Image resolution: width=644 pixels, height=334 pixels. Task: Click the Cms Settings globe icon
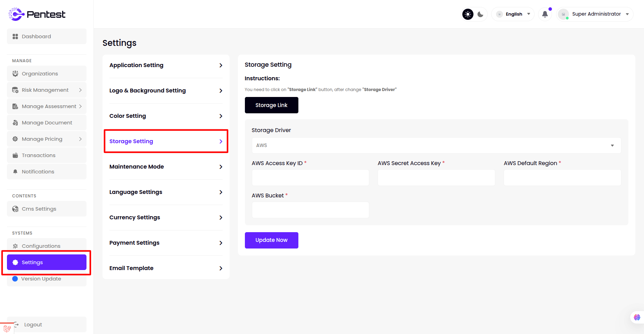(x=15, y=209)
